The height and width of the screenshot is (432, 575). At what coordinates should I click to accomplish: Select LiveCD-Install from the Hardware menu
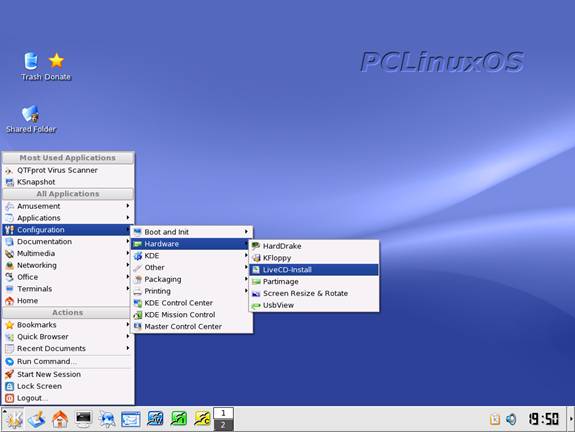(x=314, y=270)
